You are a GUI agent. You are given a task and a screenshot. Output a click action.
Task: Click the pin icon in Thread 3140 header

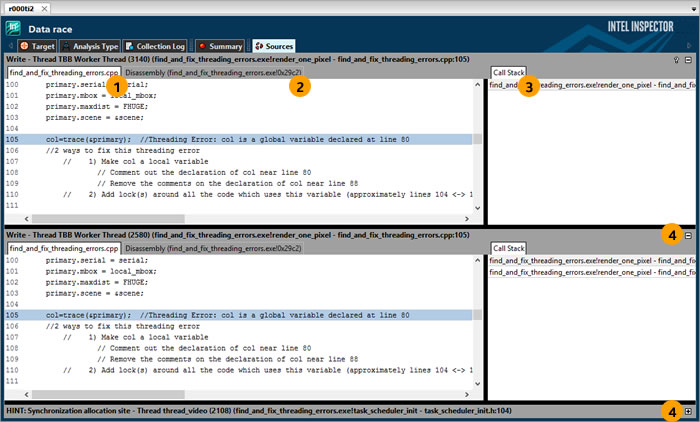(676, 60)
